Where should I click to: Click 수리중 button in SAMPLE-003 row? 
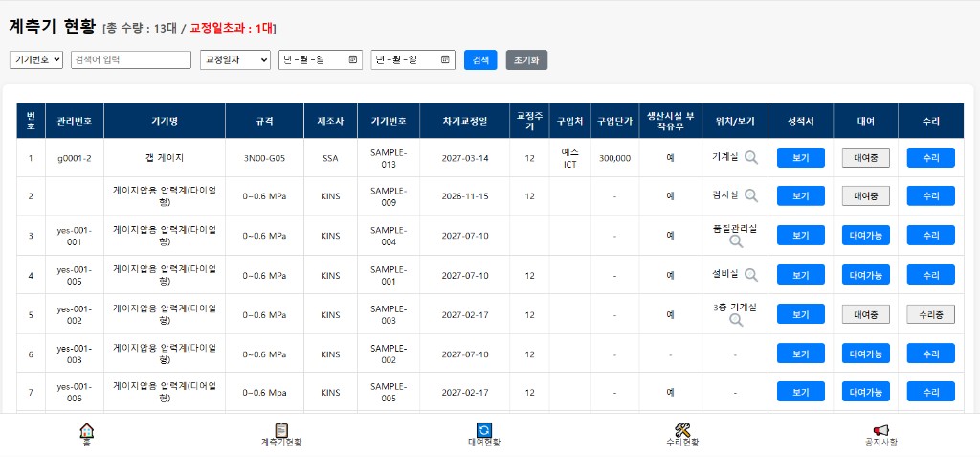(x=930, y=313)
